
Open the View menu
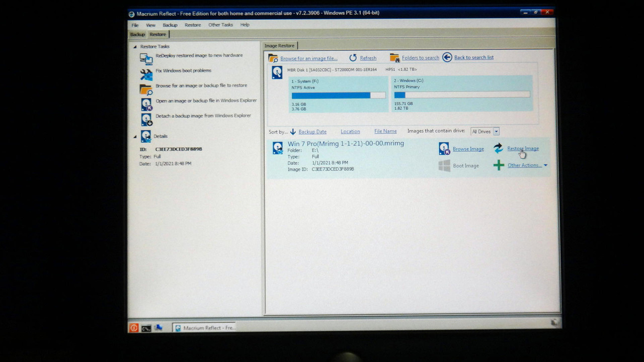[150, 25]
